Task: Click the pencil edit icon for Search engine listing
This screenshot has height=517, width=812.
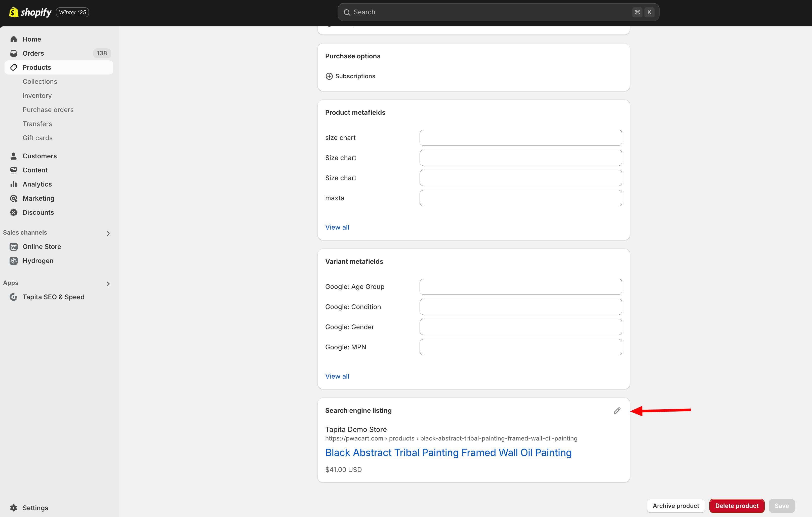Action: coord(617,410)
